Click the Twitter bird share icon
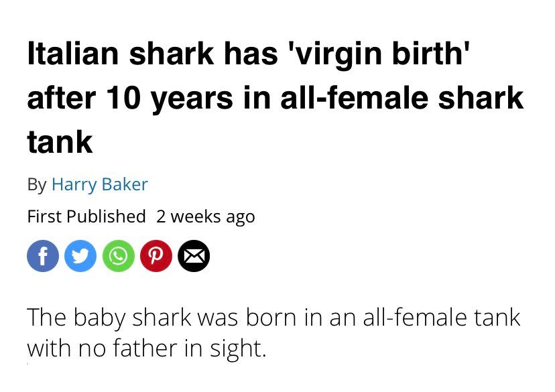Viewport: 555px width, 392px height. [x=81, y=257]
